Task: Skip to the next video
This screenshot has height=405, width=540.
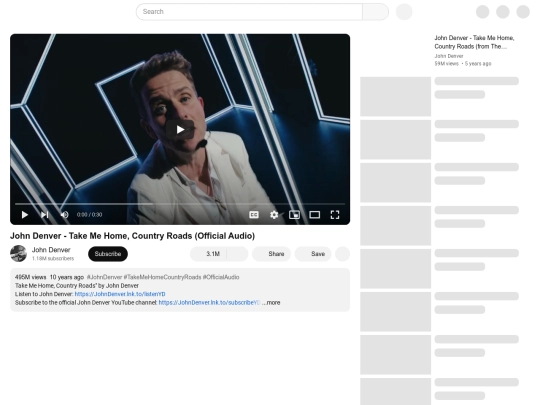Action: point(44,215)
